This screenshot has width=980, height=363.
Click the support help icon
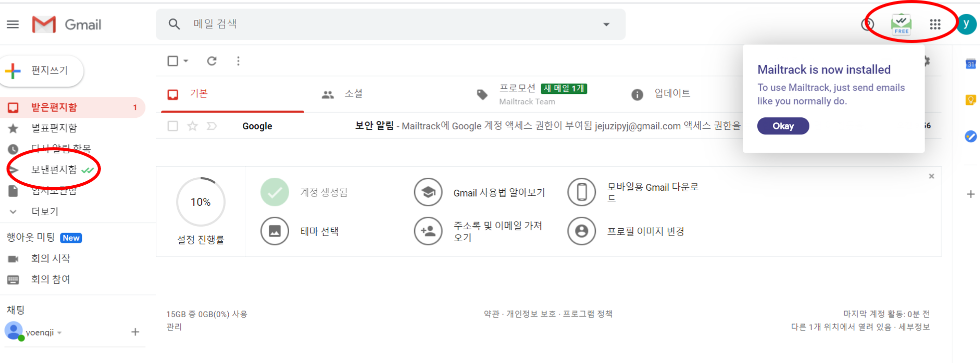coord(868,24)
